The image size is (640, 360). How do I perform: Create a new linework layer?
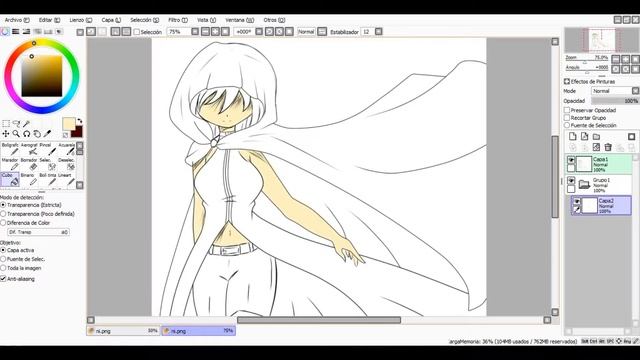(584, 137)
